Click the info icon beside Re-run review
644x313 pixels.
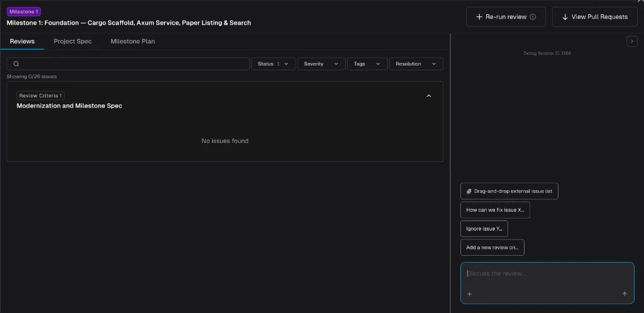(x=533, y=17)
